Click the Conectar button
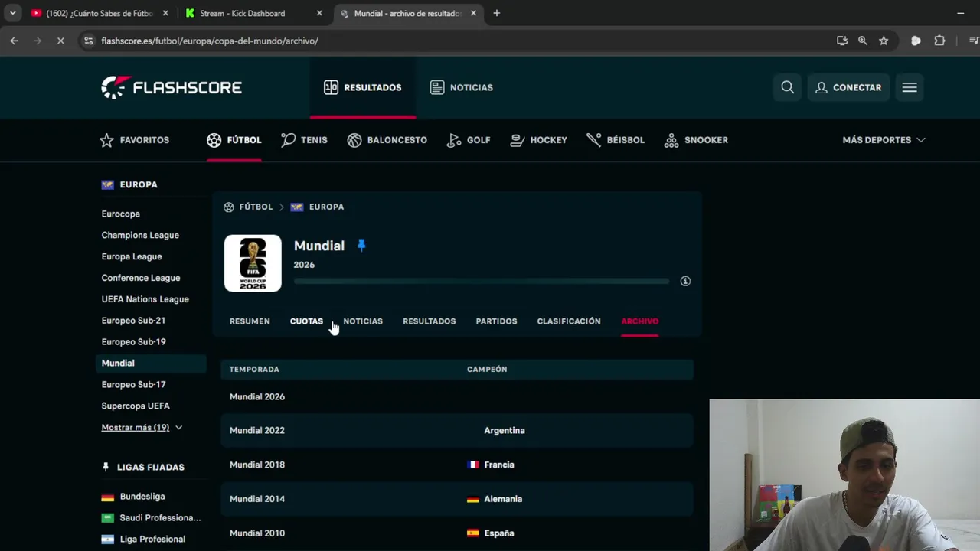The image size is (980, 551). coord(848,87)
